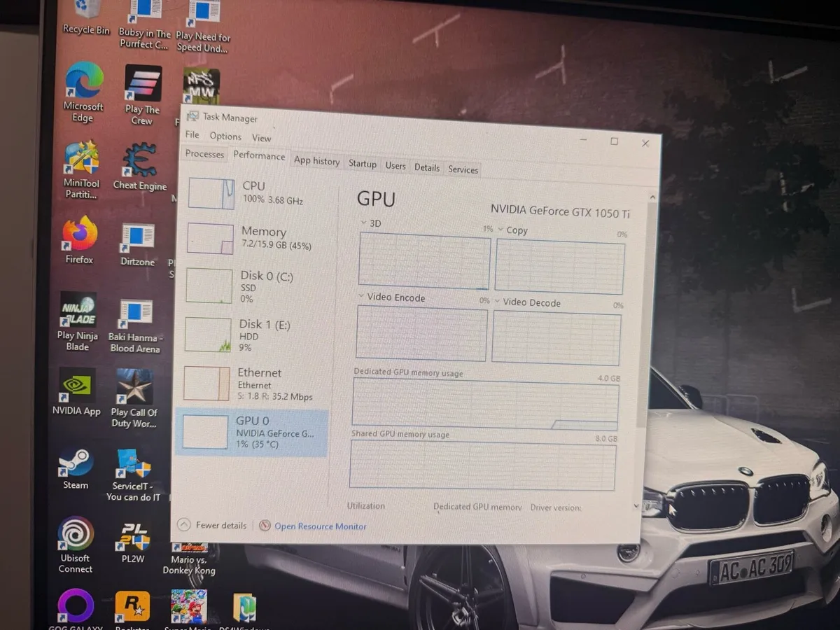Open the PL2W desktop shortcut
The image size is (840, 630).
132,542
